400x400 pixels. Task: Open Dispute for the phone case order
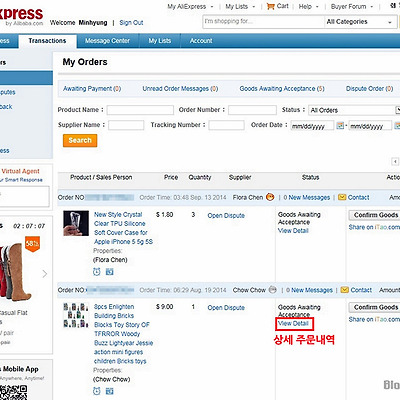(226, 216)
